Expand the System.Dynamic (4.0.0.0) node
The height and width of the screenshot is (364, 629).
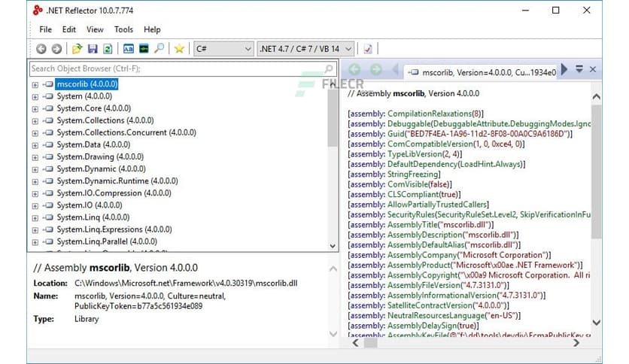[35, 169]
